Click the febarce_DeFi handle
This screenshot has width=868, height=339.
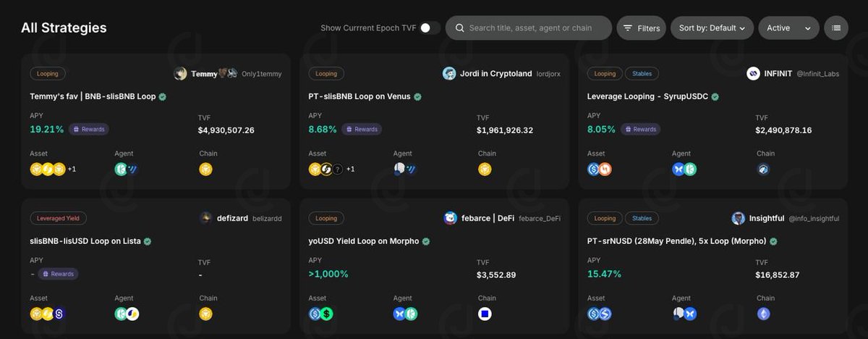540,218
